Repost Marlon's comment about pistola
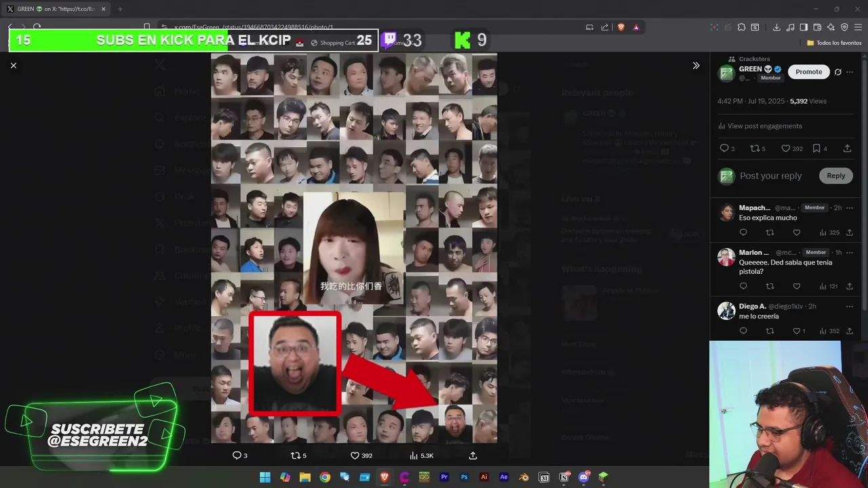Screen dimensions: 868x488 click(x=770, y=286)
